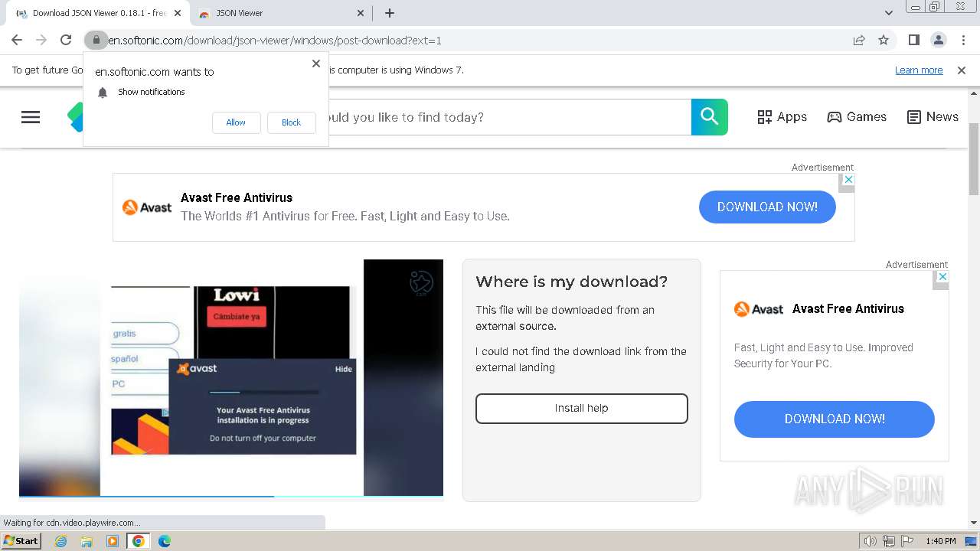
Task: Toggle the browser side panel
Action: coord(913,40)
